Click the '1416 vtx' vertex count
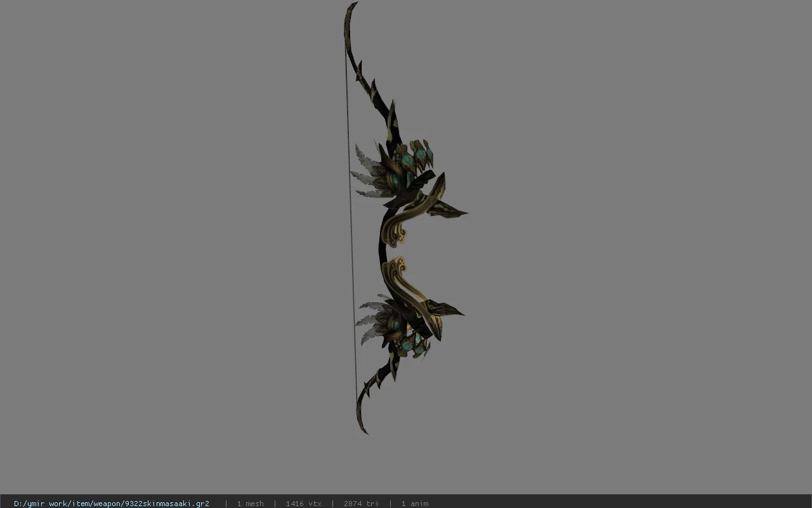This screenshot has width=812, height=508. (303, 504)
